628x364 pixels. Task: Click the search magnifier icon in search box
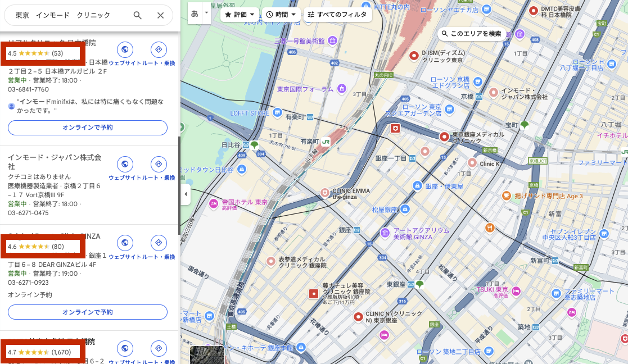[x=137, y=15]
